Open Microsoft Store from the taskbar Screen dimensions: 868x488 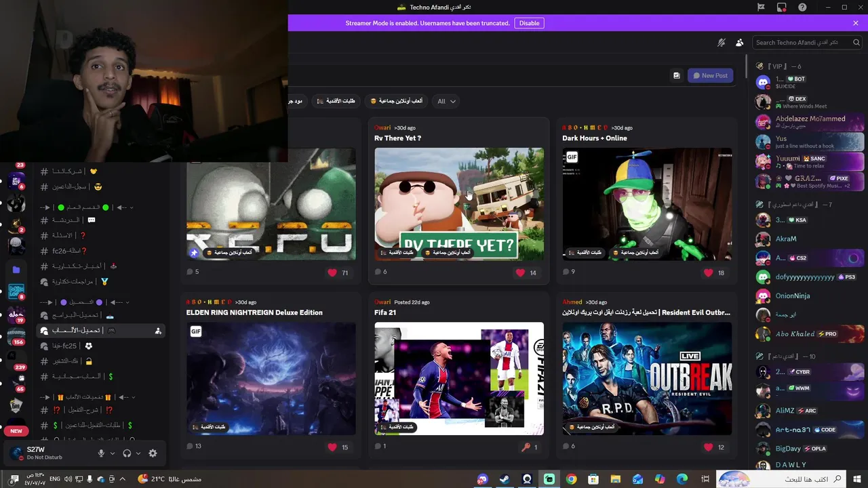(x=593, y=479)
